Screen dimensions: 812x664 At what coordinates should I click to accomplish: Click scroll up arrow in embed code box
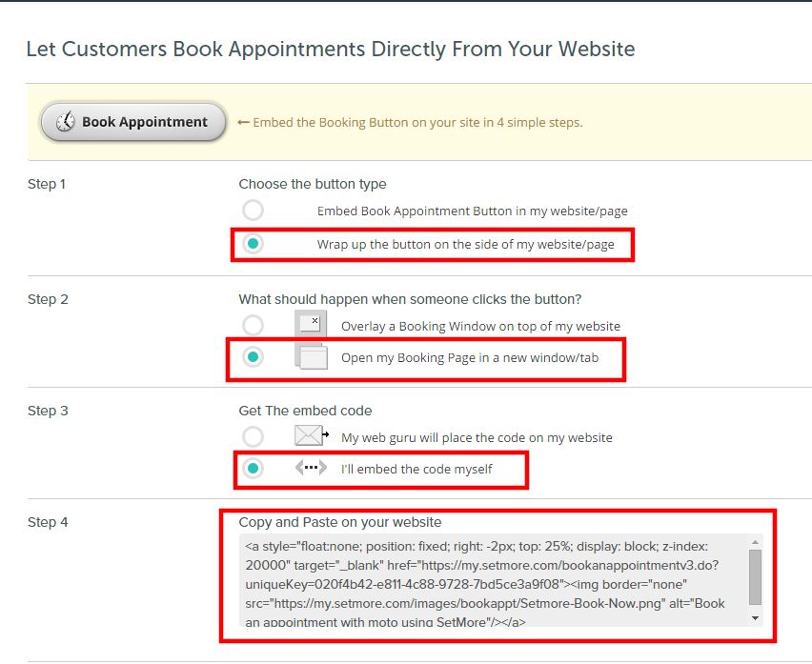(x=755, y=542)
